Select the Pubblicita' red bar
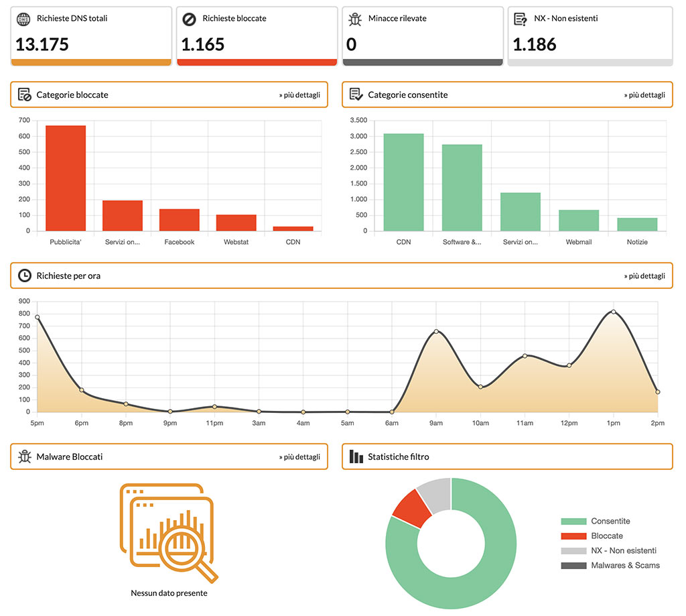Viewport: 686px width, 616px height. (x=66, y=178)
